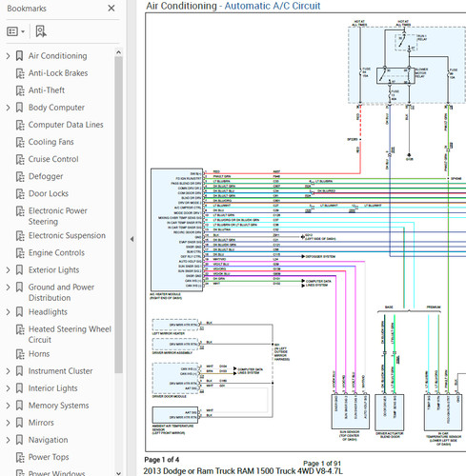Go to Heated Steering Wheel Circuit bookmark
The height and width of the screenshot is (476, 466).
(70, 334)
